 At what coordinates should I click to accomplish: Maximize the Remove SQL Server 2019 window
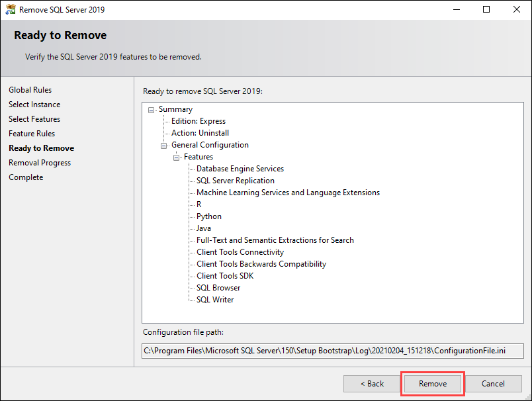click(486, 9)
